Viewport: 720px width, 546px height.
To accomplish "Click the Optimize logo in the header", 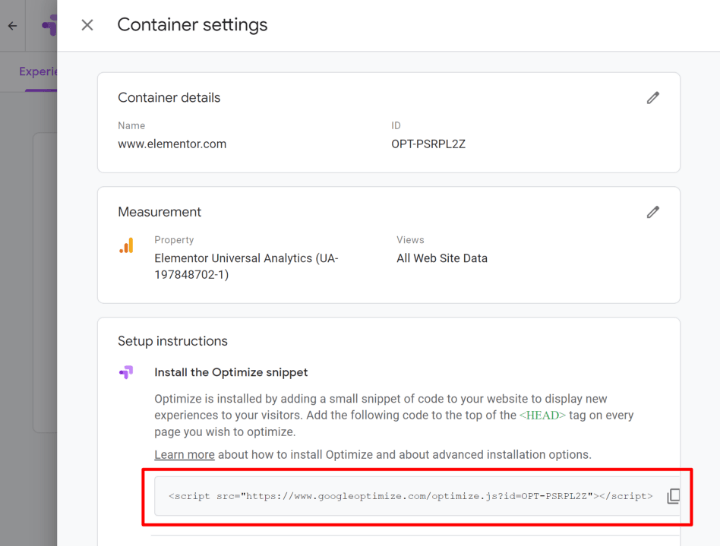I will [48, 26].
